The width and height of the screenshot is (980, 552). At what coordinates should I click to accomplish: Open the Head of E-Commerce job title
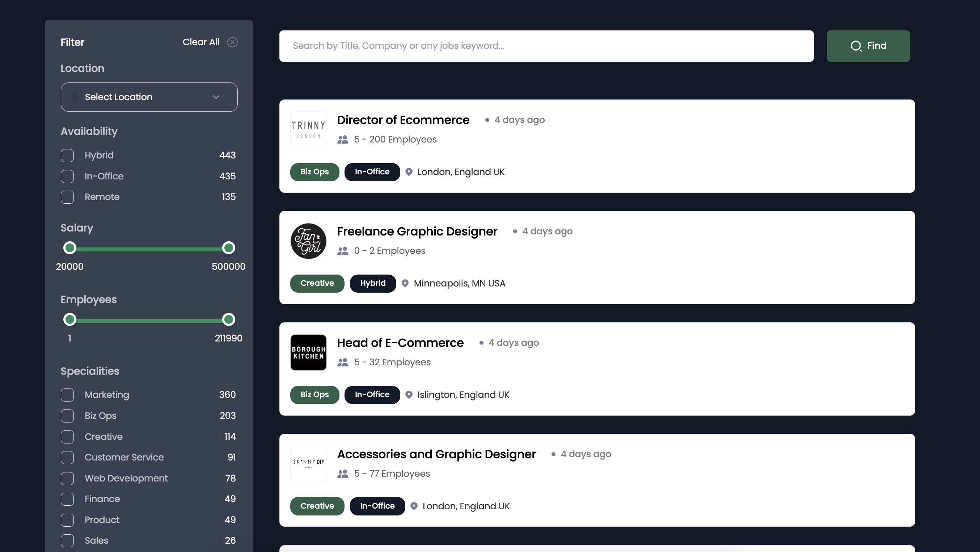[x=400, y=343]
